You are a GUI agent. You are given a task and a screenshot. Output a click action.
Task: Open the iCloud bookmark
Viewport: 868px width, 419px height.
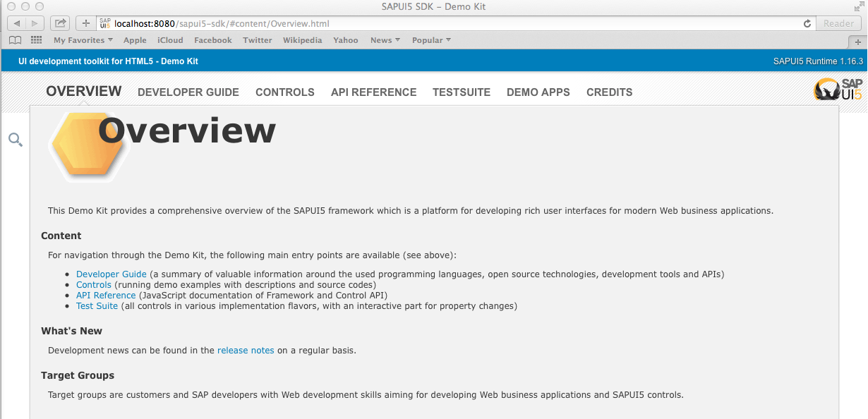point(170,40)
